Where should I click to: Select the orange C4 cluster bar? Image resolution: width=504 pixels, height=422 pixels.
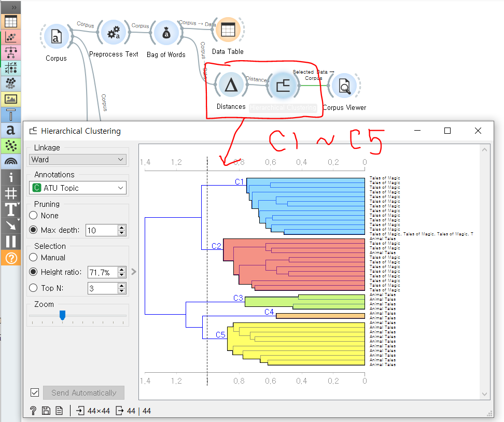pyautogui.click(x=320, y=316)
